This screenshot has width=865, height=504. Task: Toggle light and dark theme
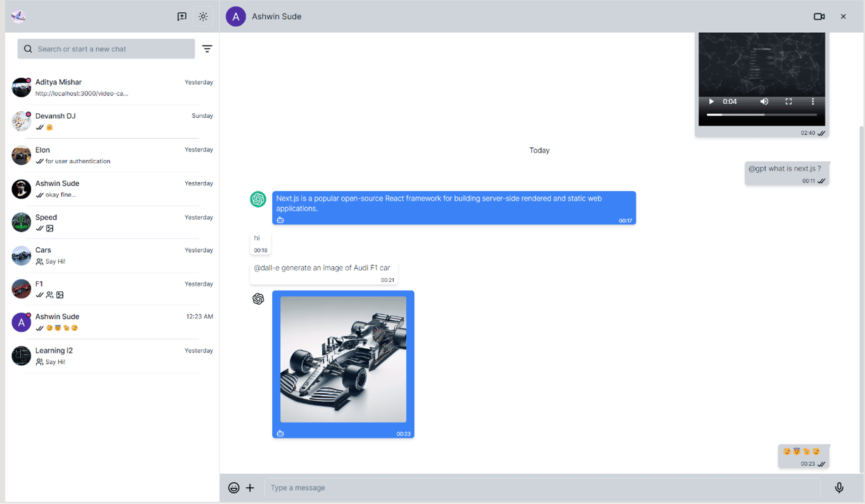pos(203,16)
